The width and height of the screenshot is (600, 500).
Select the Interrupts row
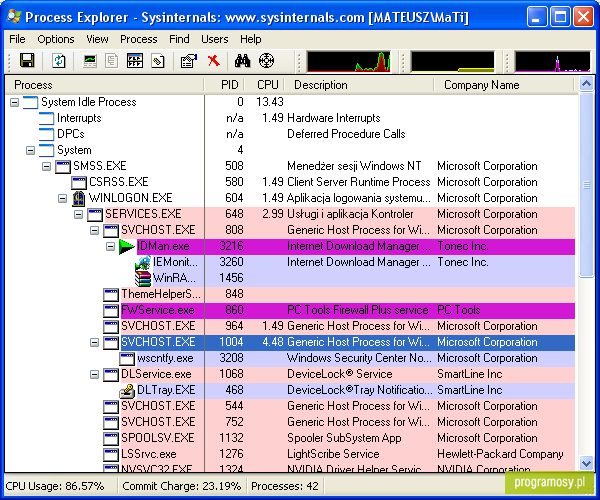coord(290,118)
